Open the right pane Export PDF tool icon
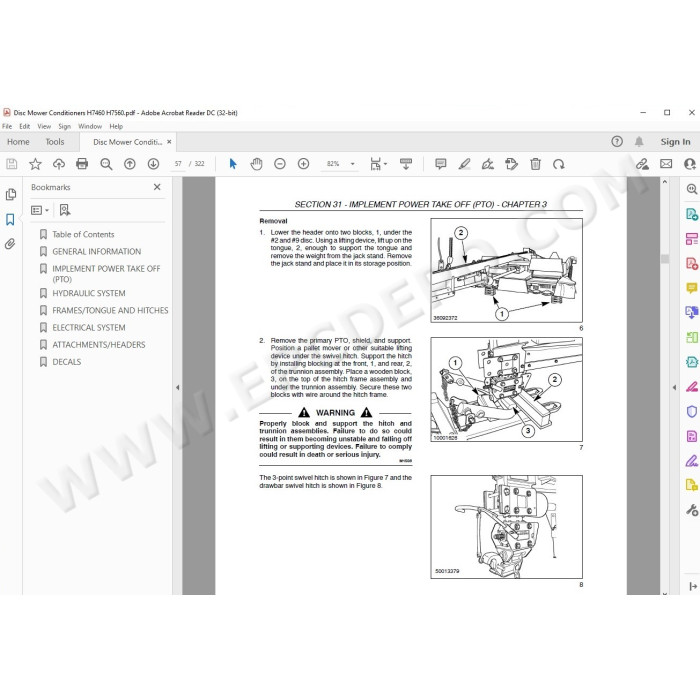700x700 pixels. click(x=692, y=214)
